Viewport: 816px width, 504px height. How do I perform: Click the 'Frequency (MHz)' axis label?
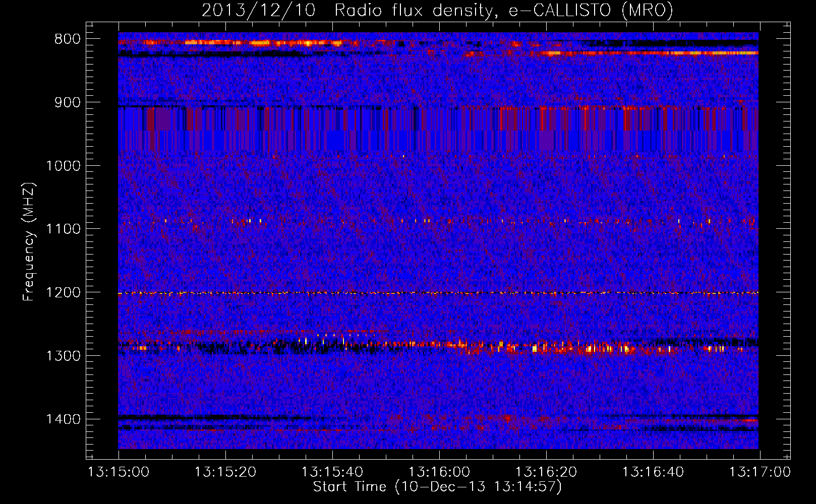[x=29, y=242]
